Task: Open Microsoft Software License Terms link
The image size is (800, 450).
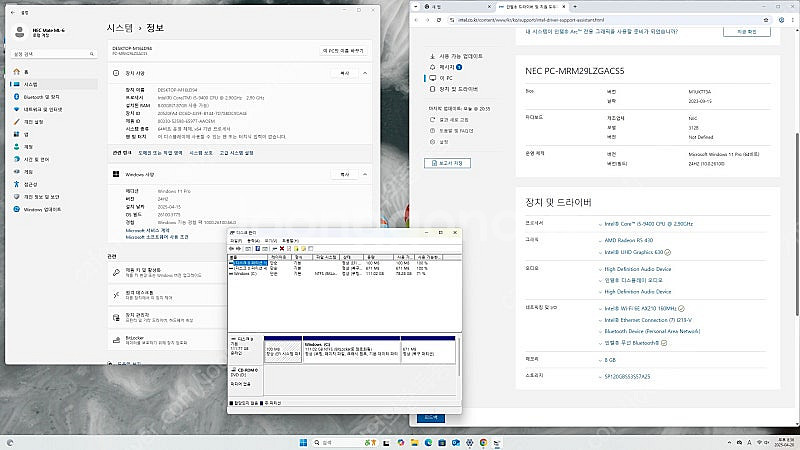Action: [157, 237]
